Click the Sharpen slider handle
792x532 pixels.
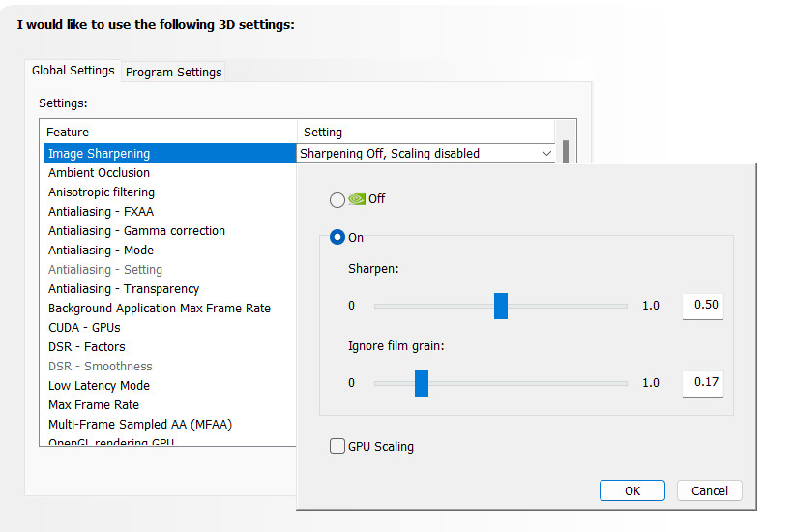tap(501, 306)
